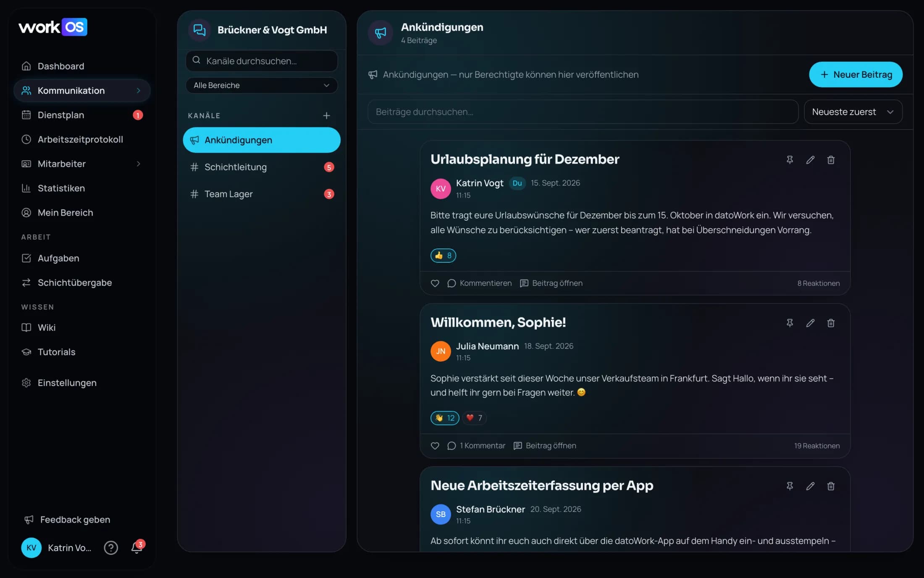Select the Ankündigungen channel

[262, 140]
